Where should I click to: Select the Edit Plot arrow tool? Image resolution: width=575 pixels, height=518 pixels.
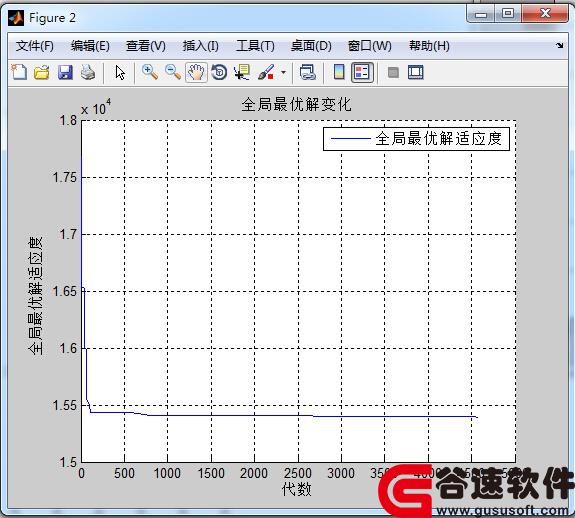tap(120, 72)
